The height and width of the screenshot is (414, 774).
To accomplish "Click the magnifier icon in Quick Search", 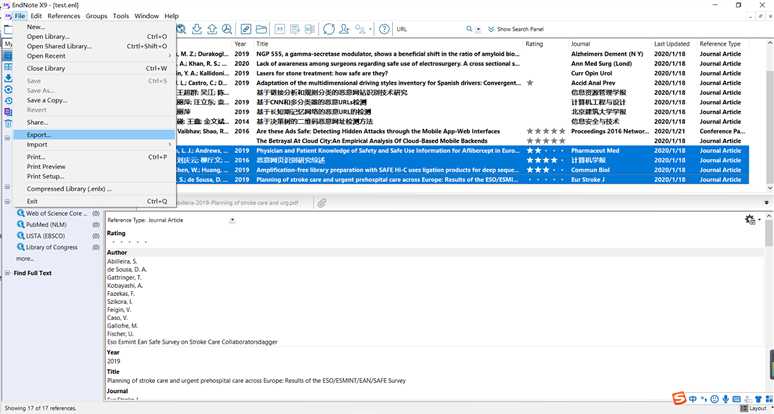I will point(469,29).
